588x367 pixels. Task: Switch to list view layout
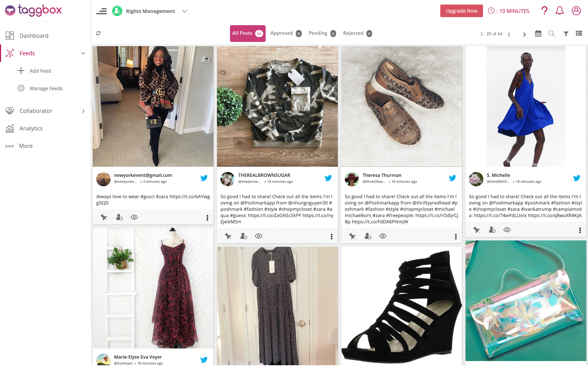579,34
